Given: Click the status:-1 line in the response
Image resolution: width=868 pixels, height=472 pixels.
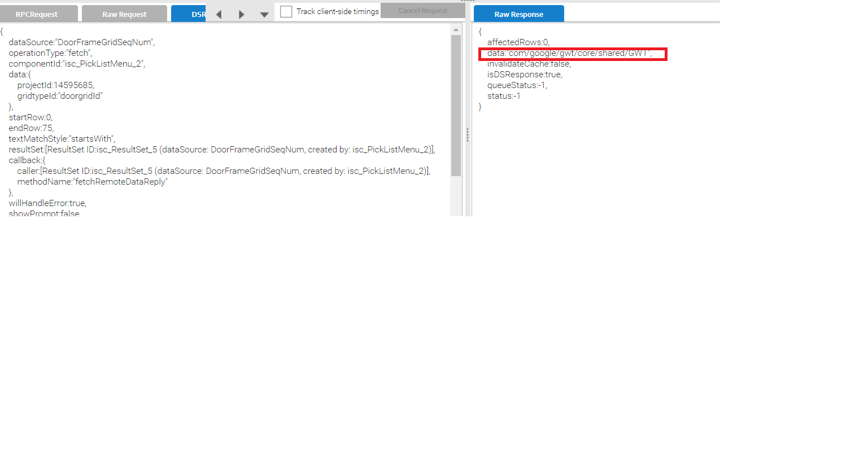Looking at the screenshot, I should coord(504,96).
